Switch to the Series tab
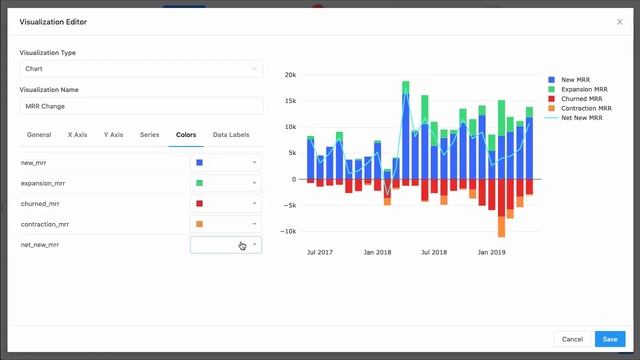This screenshot has height=360, width=640. click(149, 135)
